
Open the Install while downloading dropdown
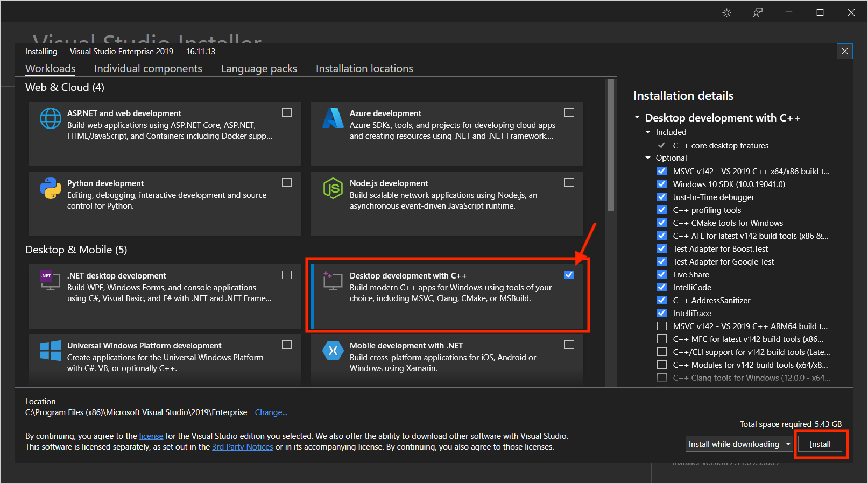(739, 444)
